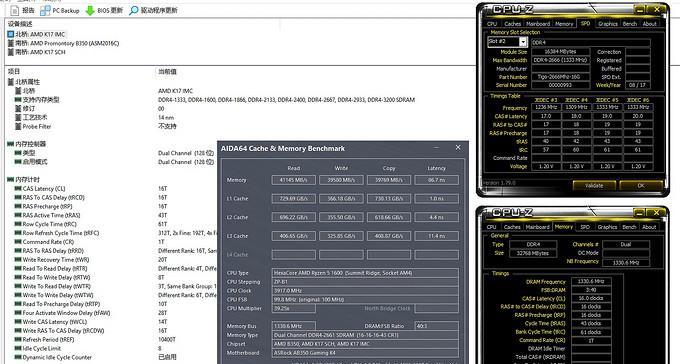Click the L3 Cache Read 406.65 GB/s field
Image resolution: width=680 pixels, height=364 pixels.
(x=294, y=236)
